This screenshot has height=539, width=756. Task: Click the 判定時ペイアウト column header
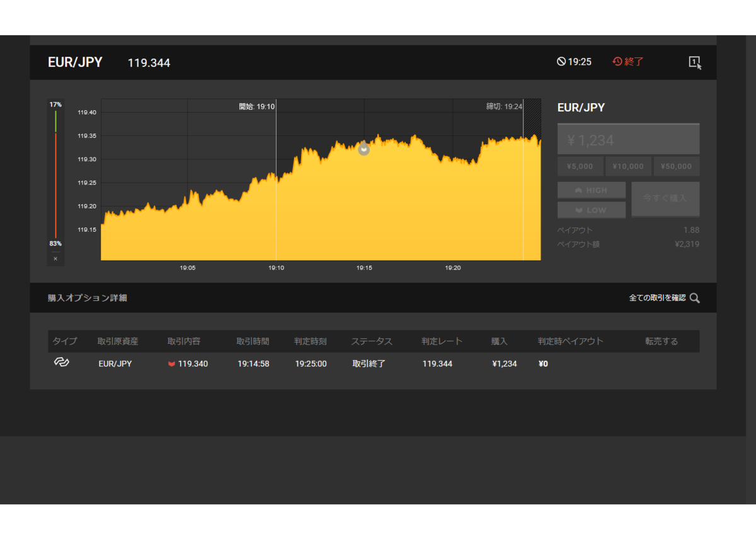tap(571, 341)
